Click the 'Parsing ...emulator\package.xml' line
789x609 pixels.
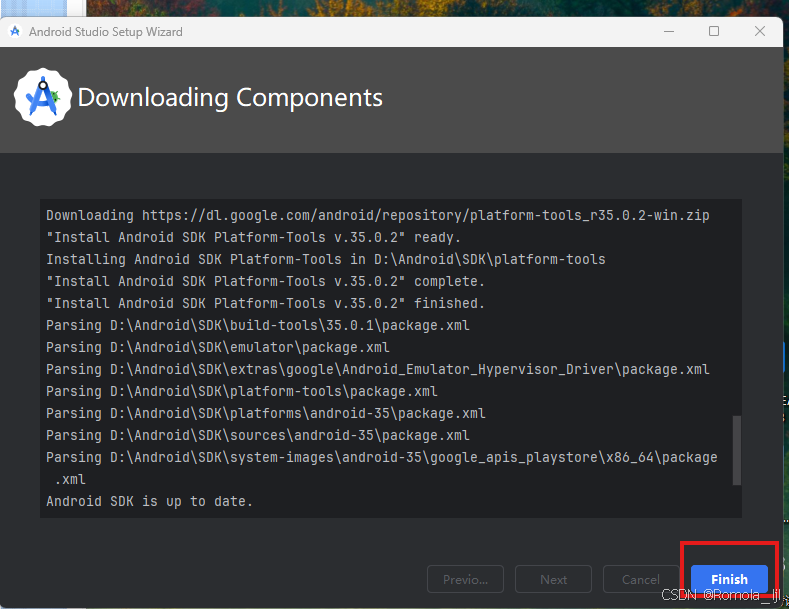217,347
